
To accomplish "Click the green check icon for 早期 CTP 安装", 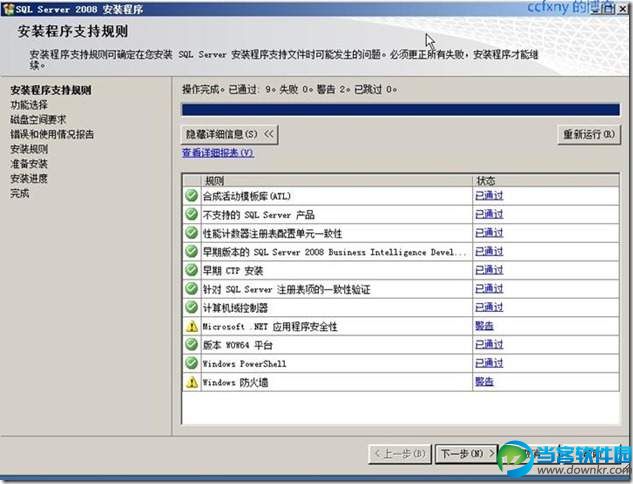I will tap(191, 270).
